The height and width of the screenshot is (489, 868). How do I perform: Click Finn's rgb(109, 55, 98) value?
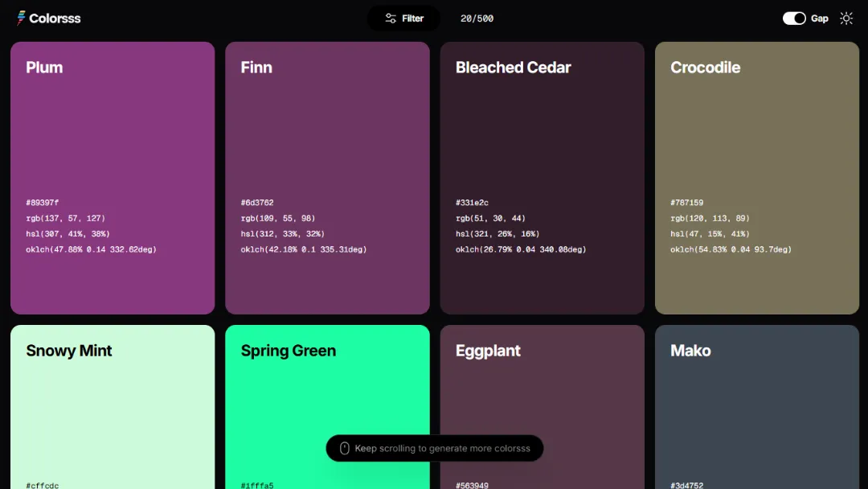click(278, 218)
